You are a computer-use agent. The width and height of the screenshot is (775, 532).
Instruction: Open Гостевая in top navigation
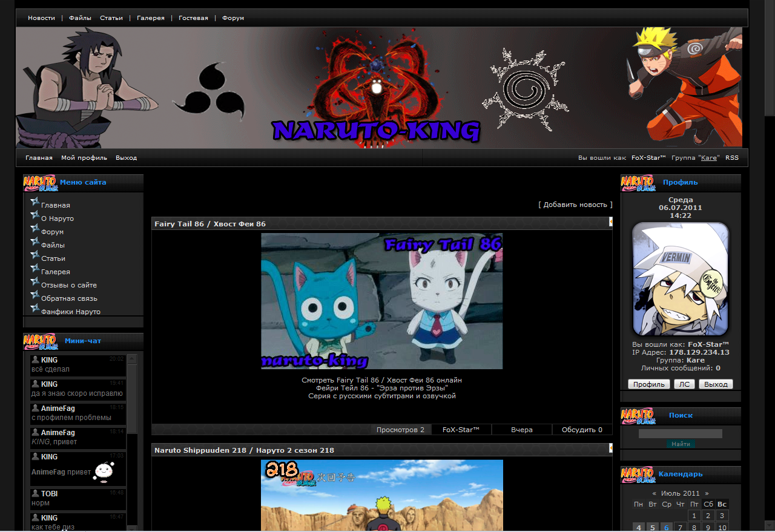193,18
